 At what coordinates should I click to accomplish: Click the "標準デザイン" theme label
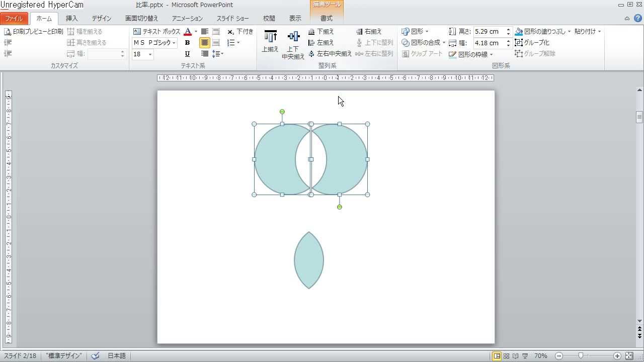click(x=64, y=356)
